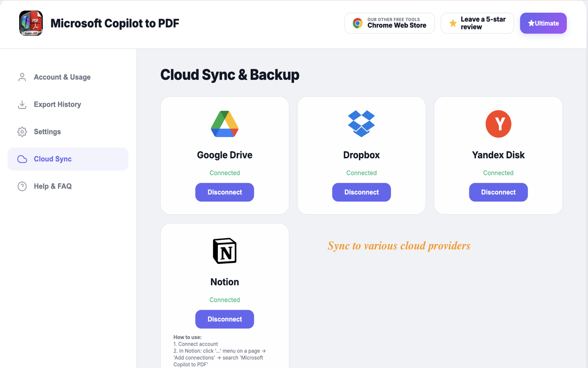Upgrade via the Ultimate button
The width and height of the screenshot is (588, 368).
tap(543, 23)
